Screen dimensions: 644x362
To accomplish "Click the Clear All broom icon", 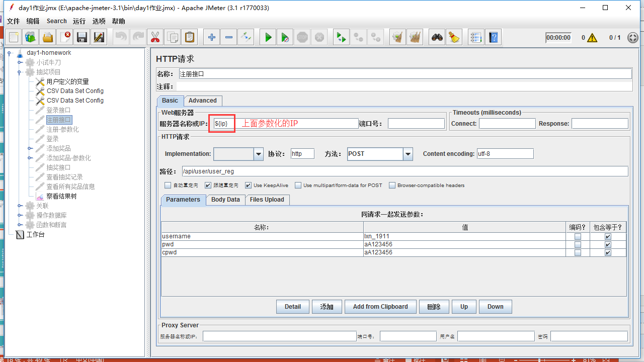I will click(415, 37).
